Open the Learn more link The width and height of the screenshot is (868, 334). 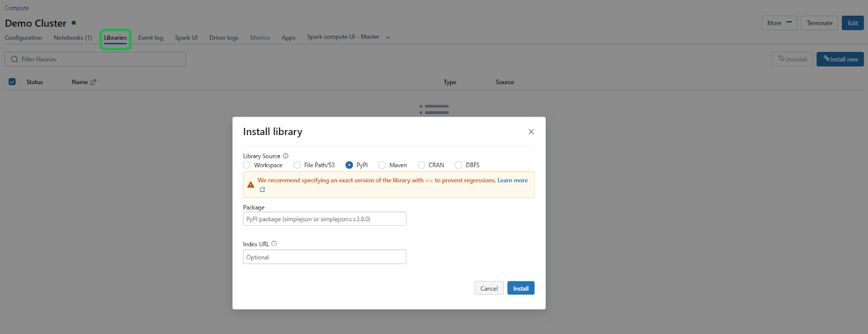pos(512,181)
